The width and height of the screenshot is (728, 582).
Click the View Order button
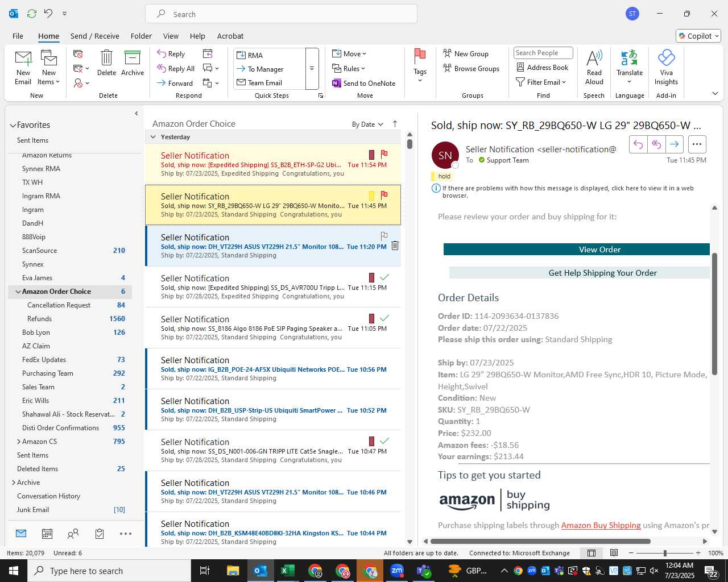pyautogui.click(x=577, y=250)
